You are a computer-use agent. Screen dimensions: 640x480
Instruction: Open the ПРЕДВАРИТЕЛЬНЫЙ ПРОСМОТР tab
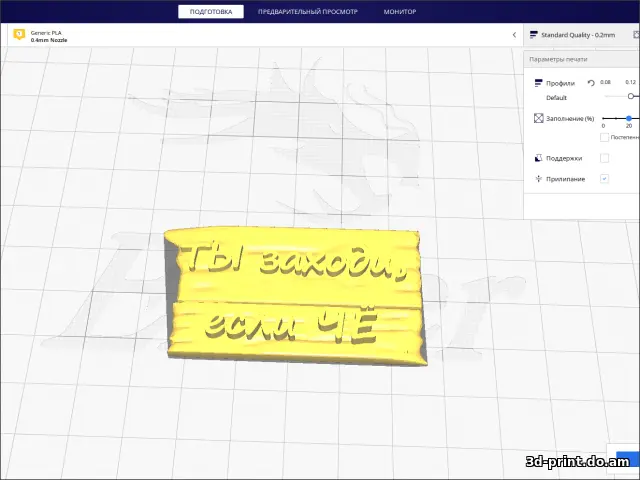pyautogui.click(x=307, y=12)
